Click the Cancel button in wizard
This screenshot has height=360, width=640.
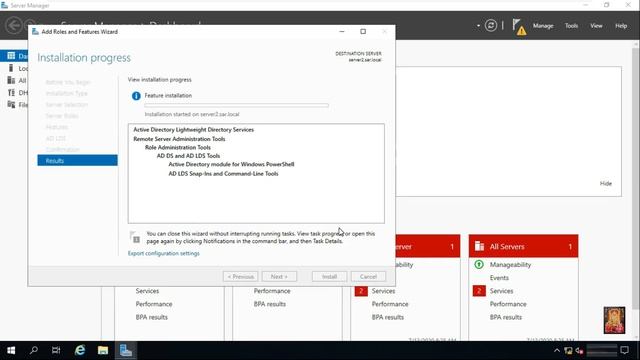click(x=368, y=277)
